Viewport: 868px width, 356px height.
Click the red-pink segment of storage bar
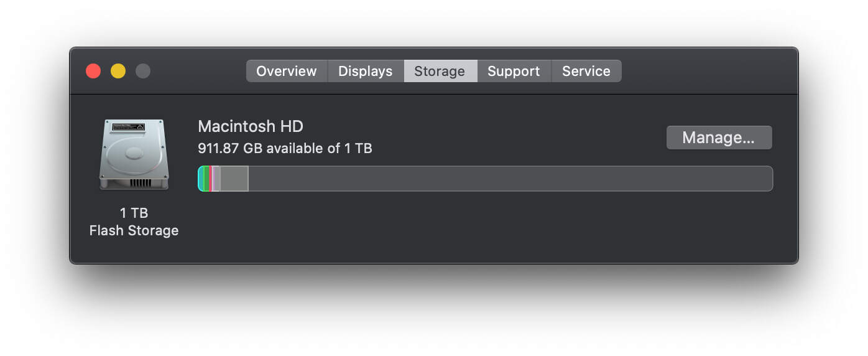(211, 179)
